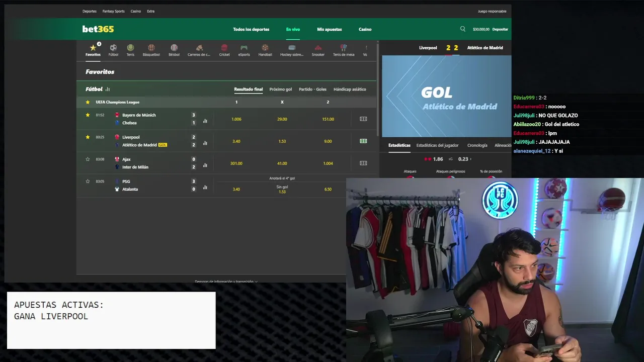This screenshot has width=644, height=362.
Task: Open Casino in the green header
Action: click(365, 29)
